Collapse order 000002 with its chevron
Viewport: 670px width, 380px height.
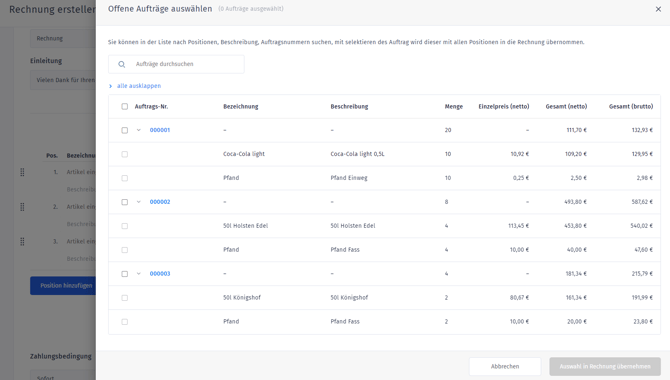tap(138, 202)
